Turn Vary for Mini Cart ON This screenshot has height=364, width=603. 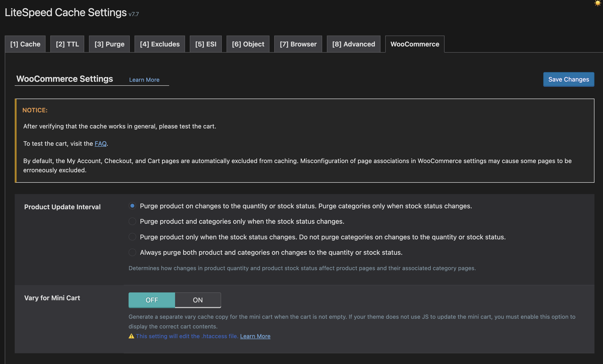198,300
